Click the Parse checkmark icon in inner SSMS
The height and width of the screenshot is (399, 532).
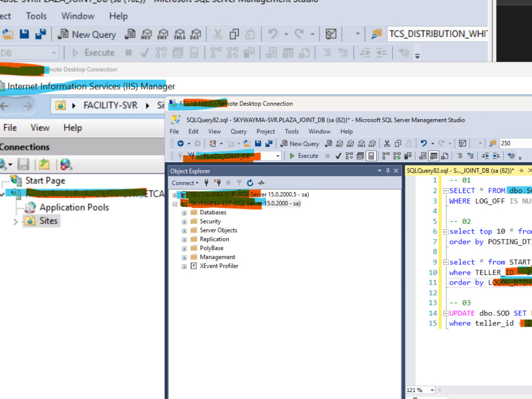[x=338, y=156]
